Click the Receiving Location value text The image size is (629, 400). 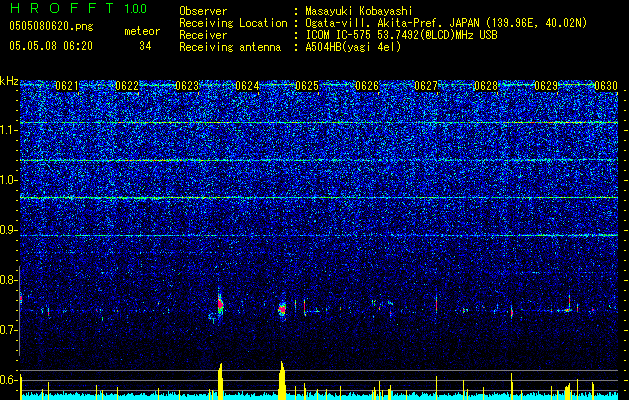click(446, 23)
